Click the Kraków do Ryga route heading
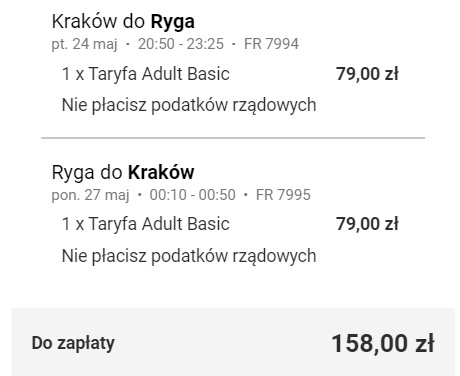460x376 pixels. 123,22
